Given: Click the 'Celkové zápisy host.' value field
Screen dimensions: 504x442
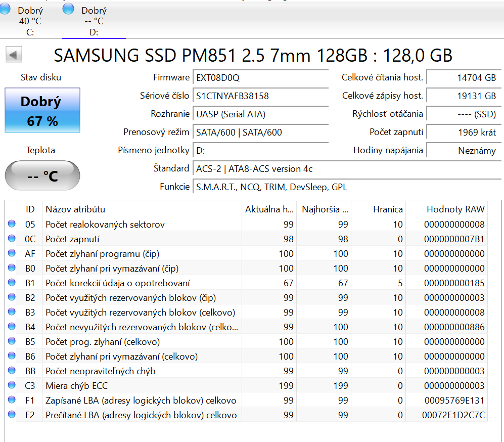Looking at the screenshot, I should (463, 96).
